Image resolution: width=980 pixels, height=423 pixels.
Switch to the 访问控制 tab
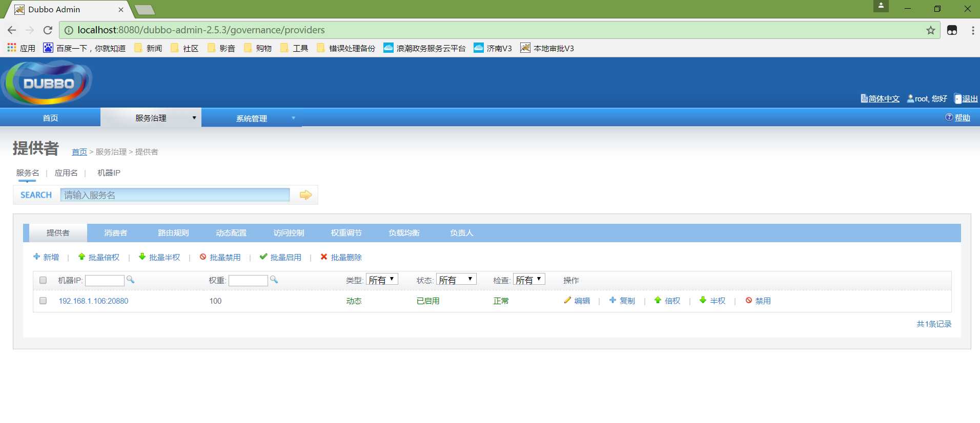289,233
